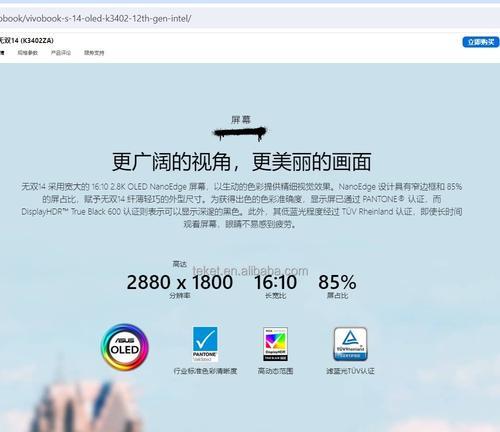
Task: Click the browser address bar URL
Action: click(x=95, y=18)
